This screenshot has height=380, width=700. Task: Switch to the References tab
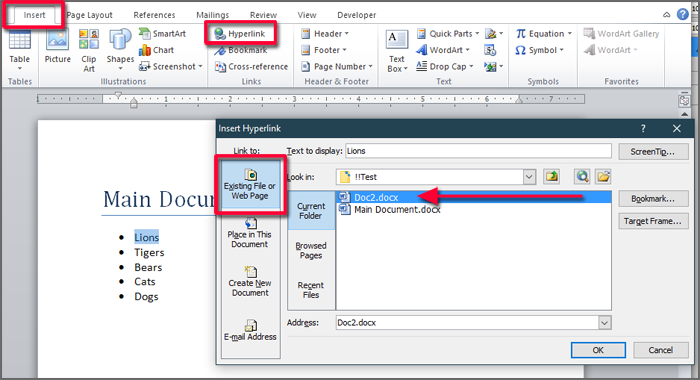pyautogui.click(x=154, y=15)
